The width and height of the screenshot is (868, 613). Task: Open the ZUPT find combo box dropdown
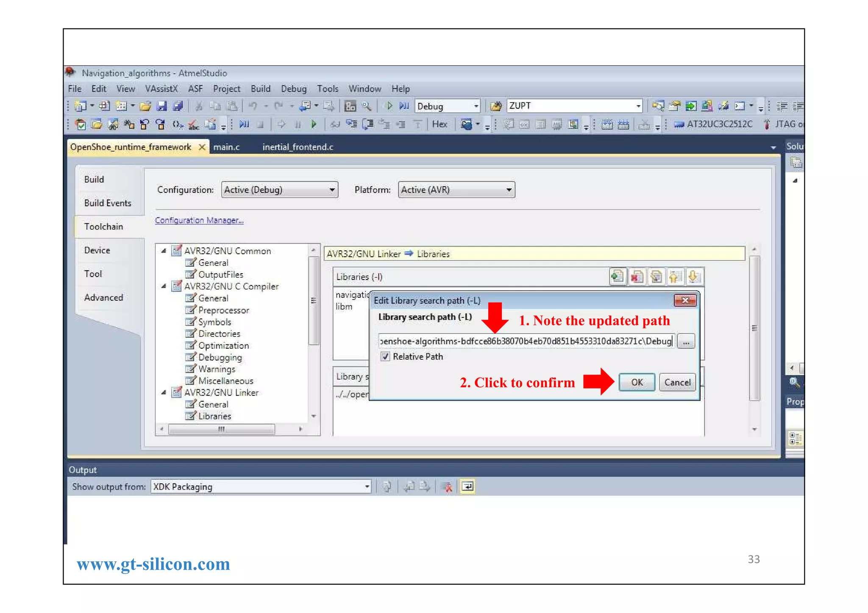coord(638,106)
